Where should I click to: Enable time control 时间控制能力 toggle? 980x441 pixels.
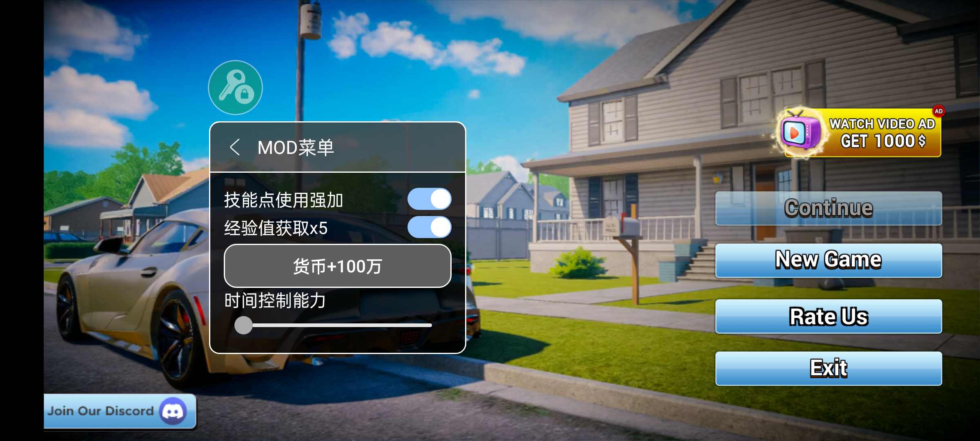[244, 324]
